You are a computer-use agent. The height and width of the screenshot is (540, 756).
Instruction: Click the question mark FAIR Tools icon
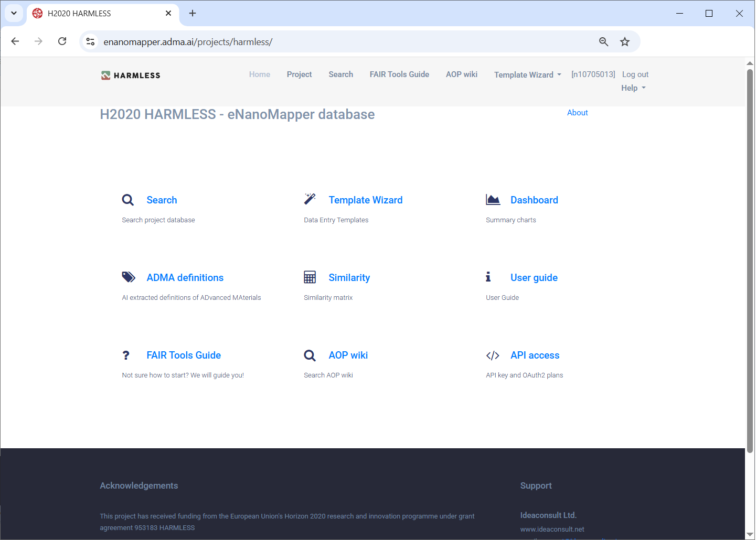[126, 355]
